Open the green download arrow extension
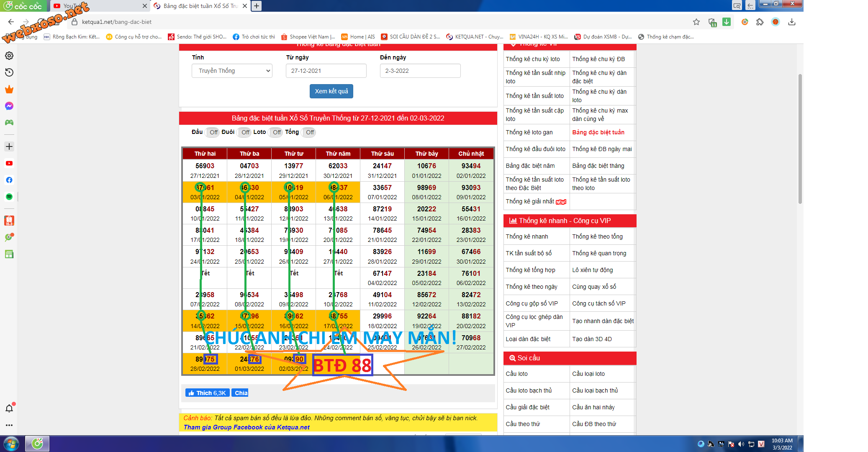This screenshot has width=868, height=452. 727,22
